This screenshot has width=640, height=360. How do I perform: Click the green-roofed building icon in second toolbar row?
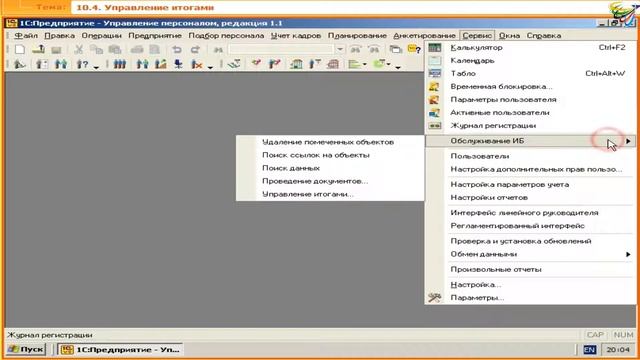click(296, 64)
